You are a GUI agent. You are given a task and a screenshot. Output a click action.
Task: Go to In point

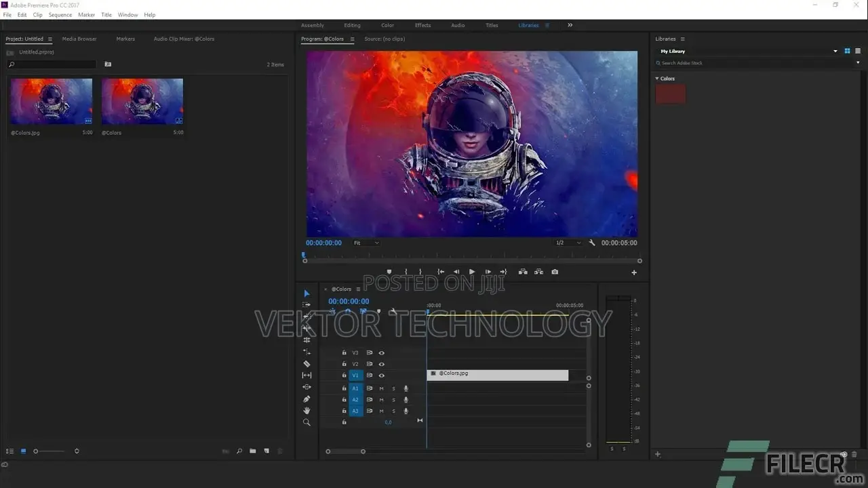coord(440,272)
